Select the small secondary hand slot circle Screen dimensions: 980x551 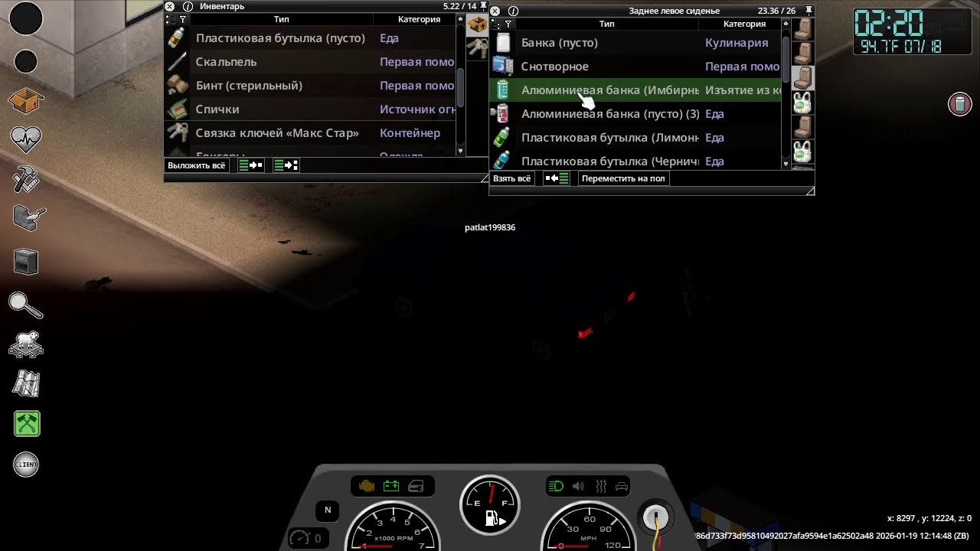click(25, 61)
